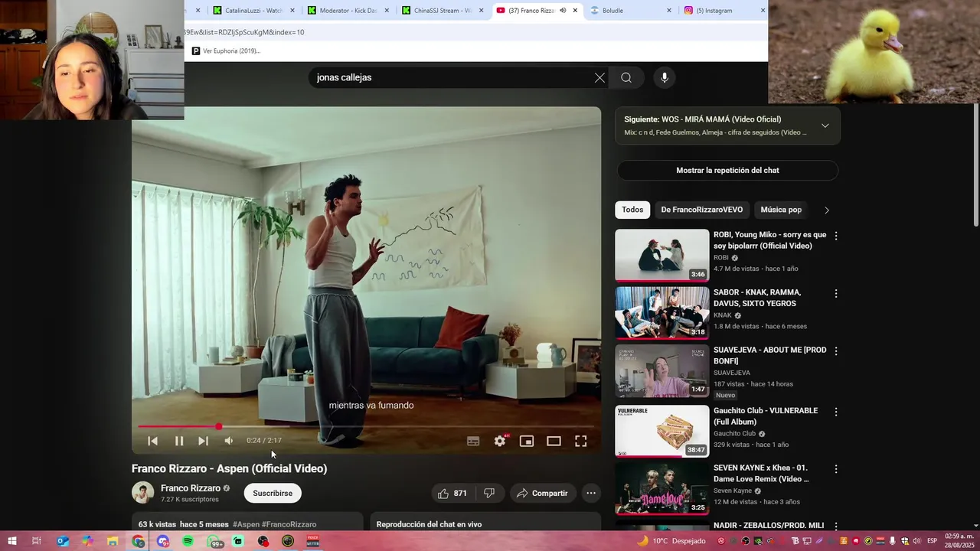Open more actions menu beside Compartir
Screen dimensions: 980x551
coord(591,494)
